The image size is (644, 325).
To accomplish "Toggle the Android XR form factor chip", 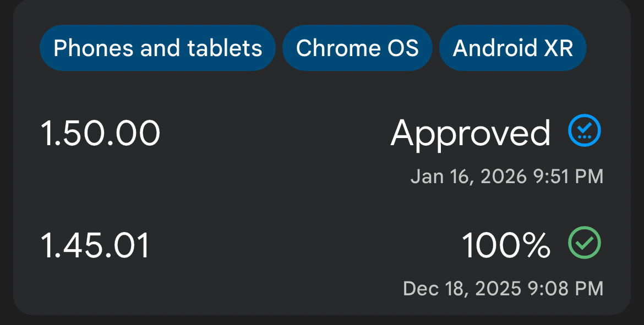I will pos(513,48).
